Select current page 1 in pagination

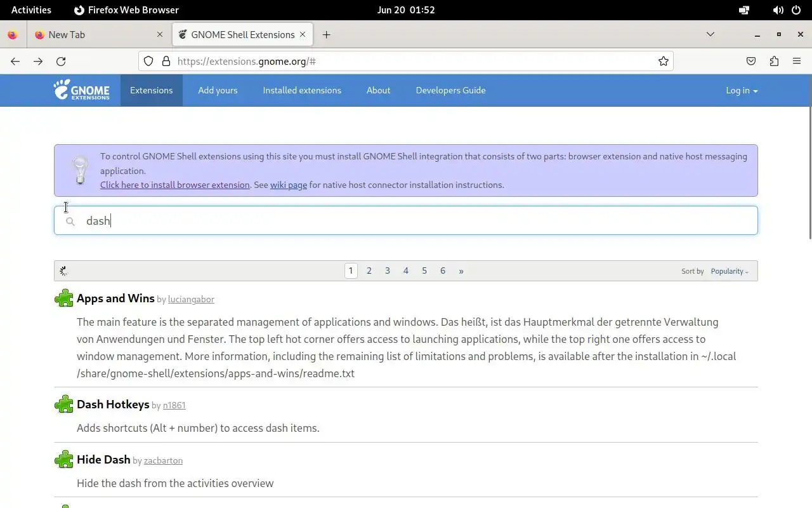pyautogui.click(x=351, y=271)
